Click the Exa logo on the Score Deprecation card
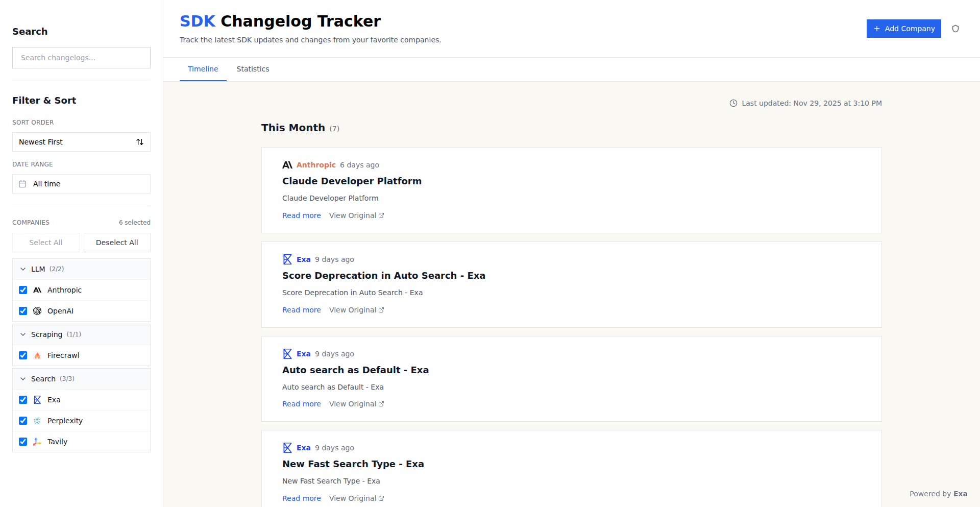The width and height of the screenshot is (980, 507). click(x=287, y=259)
